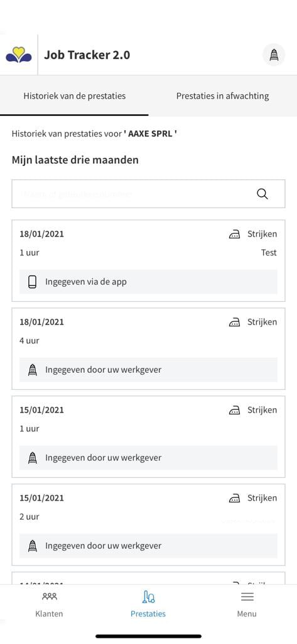This screenshot has width=297, height=644.
Task: Open the 15/01/2021 2 uur Strijken entry
Action: [148, 525]
